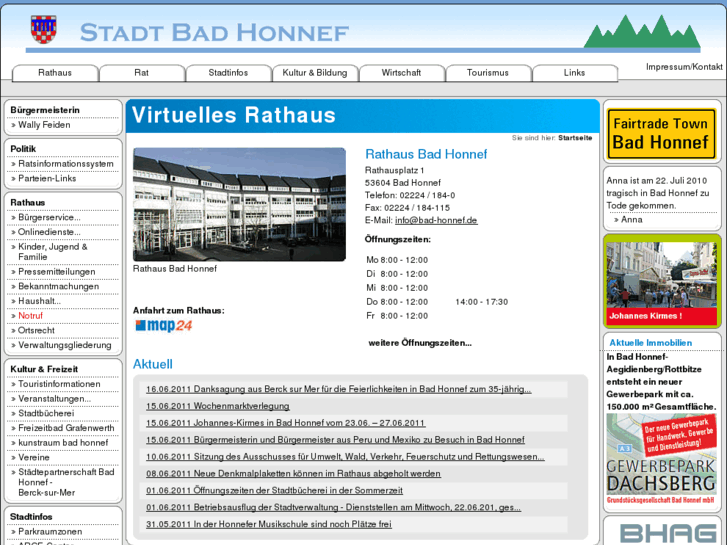Open the BHAG logo banner
727x545 pixels.
[668, 533]
